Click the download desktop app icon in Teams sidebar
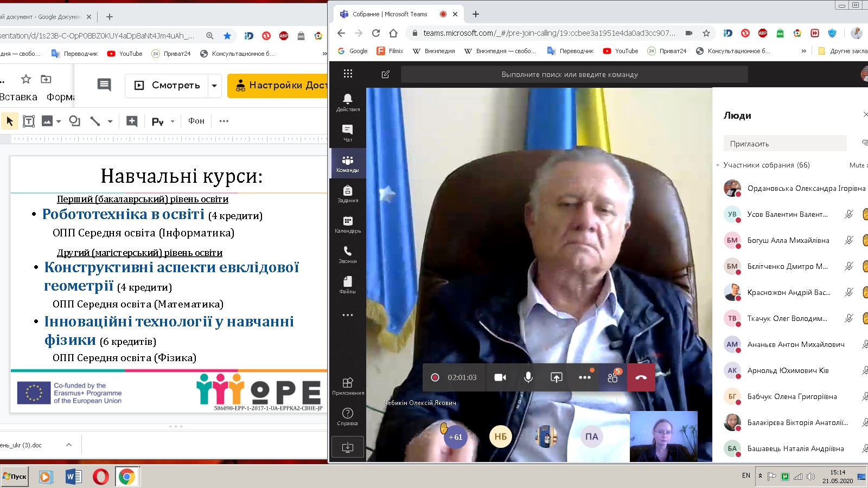This screenshot has height=488, width=868. [x=348, y=447]
